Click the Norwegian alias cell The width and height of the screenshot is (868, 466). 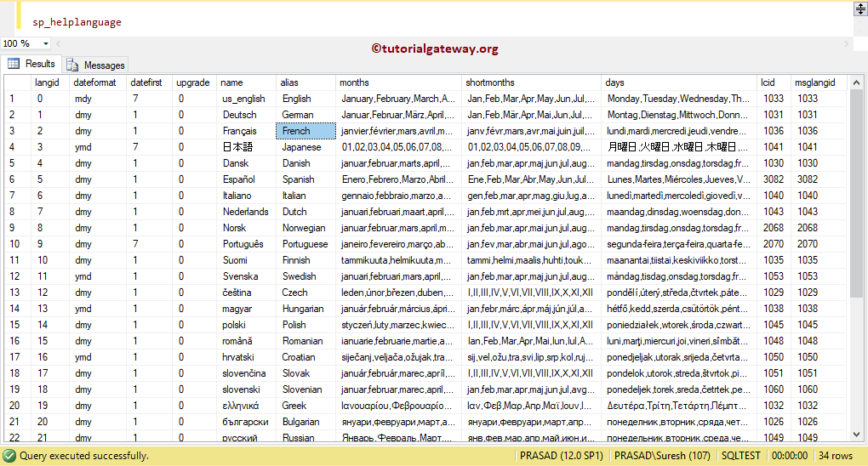304,228
